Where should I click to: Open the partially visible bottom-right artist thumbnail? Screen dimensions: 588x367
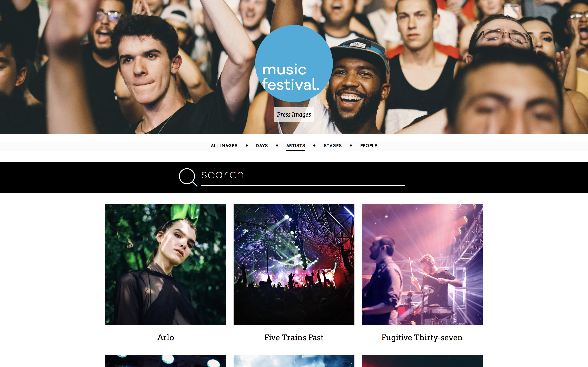422,361
